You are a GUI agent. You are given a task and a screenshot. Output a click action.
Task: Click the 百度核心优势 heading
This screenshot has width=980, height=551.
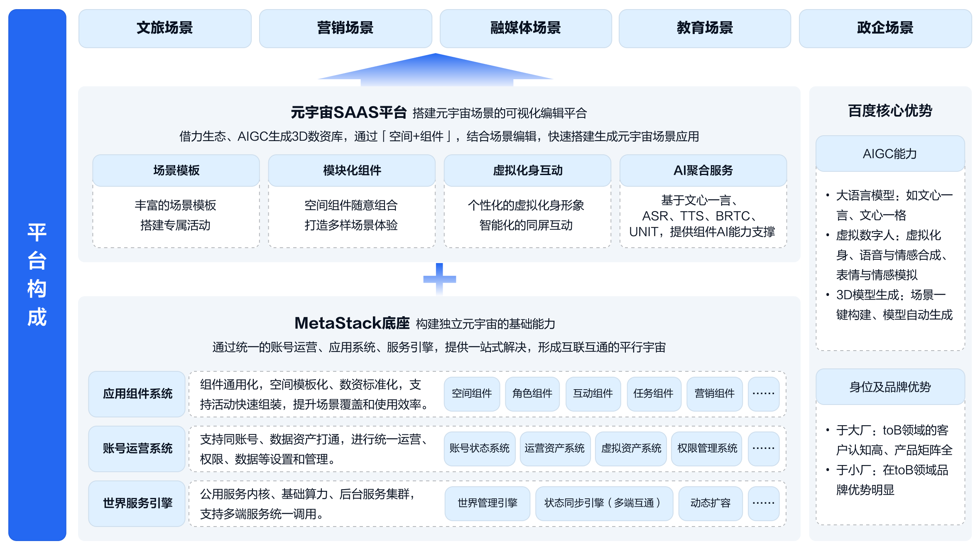[890, 111]
